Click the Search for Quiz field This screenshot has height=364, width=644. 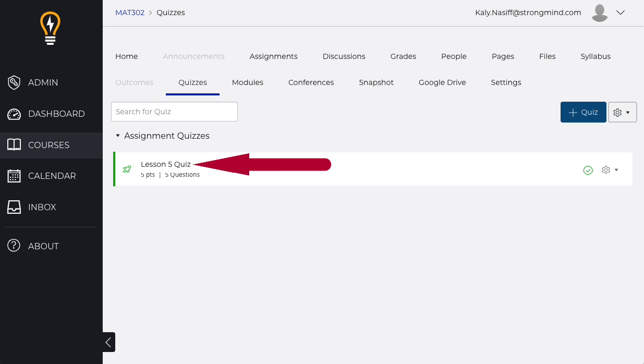174,112
